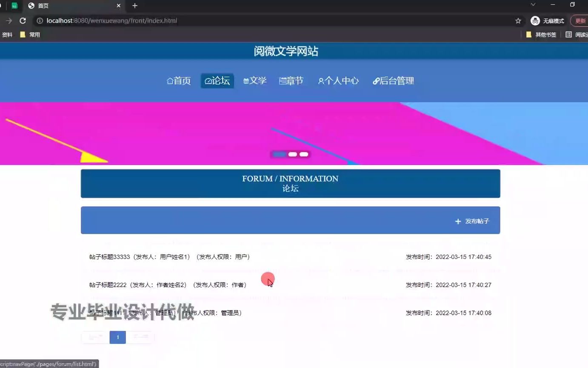Click the 发布帖子 publish post button
Image resolution: width=588 pixels, height=368 pixels.
[x=472, y=221]
